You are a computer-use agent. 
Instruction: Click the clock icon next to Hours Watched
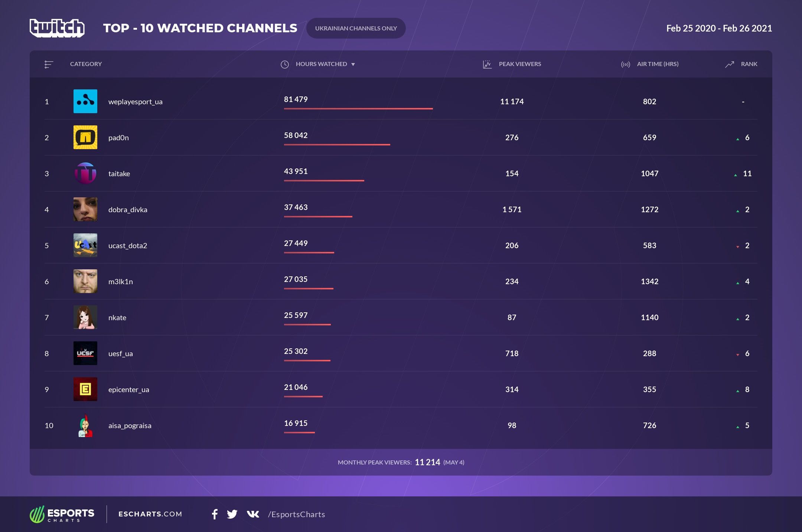[285, 65]
